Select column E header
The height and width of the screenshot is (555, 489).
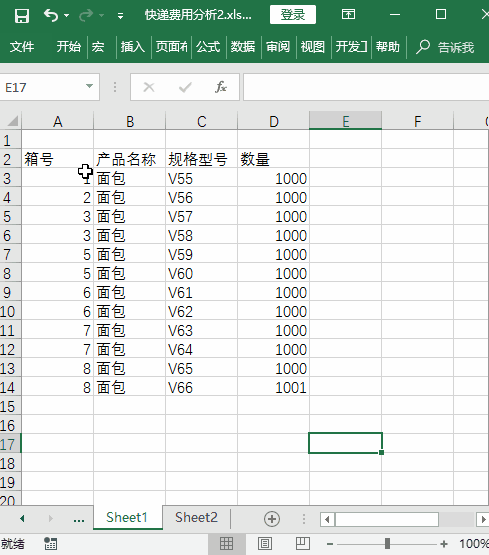pyautogui.click(x=345, y=121)
